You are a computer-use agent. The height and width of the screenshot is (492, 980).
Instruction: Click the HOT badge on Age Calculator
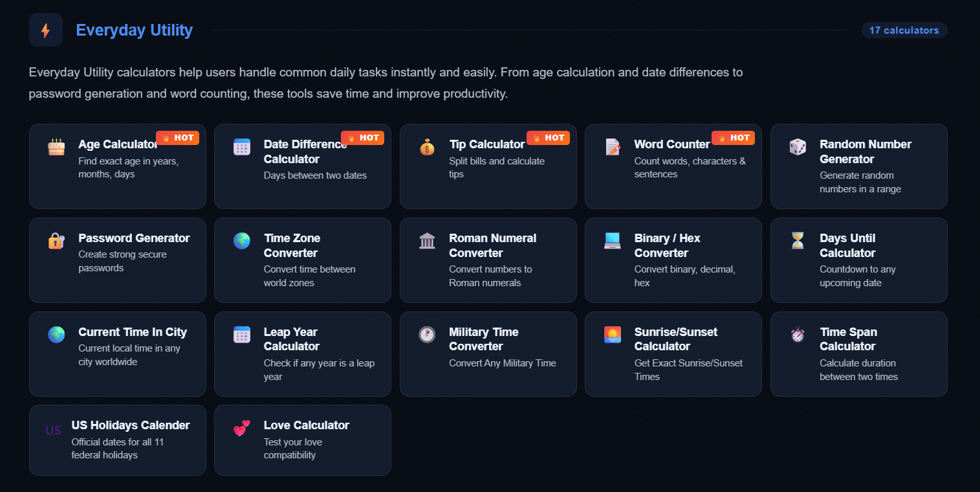178,138
